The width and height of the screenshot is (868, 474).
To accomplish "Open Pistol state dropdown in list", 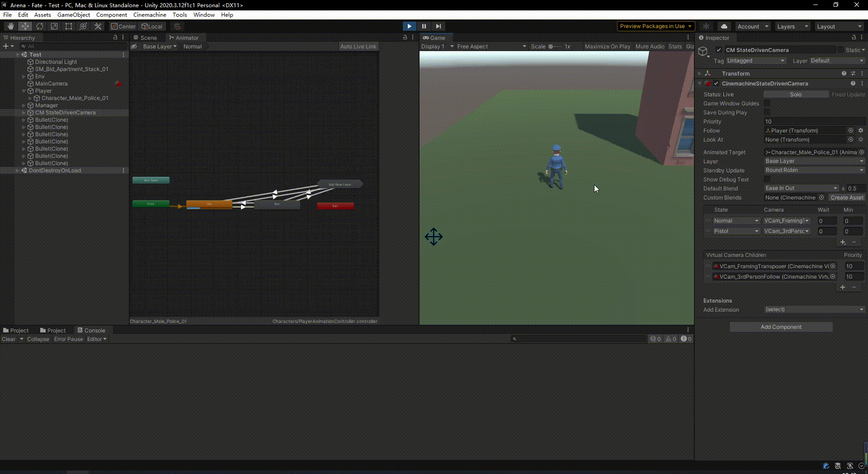I will [x=736, y=231].
